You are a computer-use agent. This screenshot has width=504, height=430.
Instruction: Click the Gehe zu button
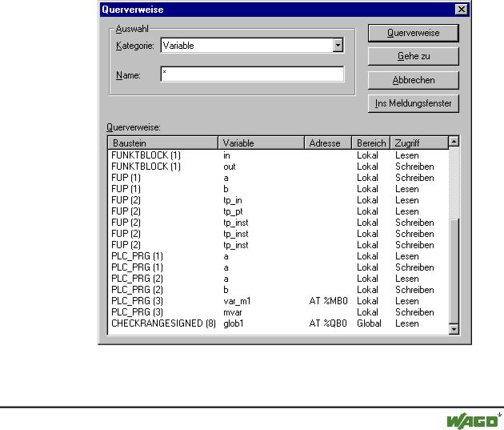413,56
